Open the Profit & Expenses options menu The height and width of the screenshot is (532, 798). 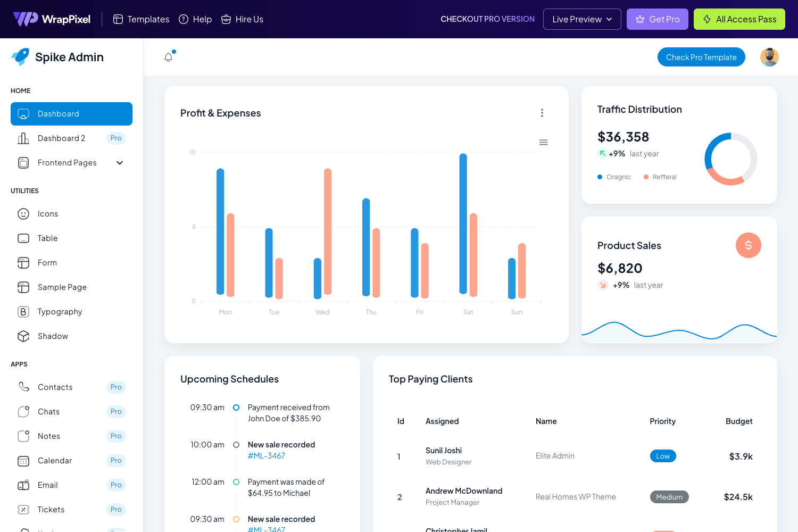pyautogui.click(x=542, y=113)
